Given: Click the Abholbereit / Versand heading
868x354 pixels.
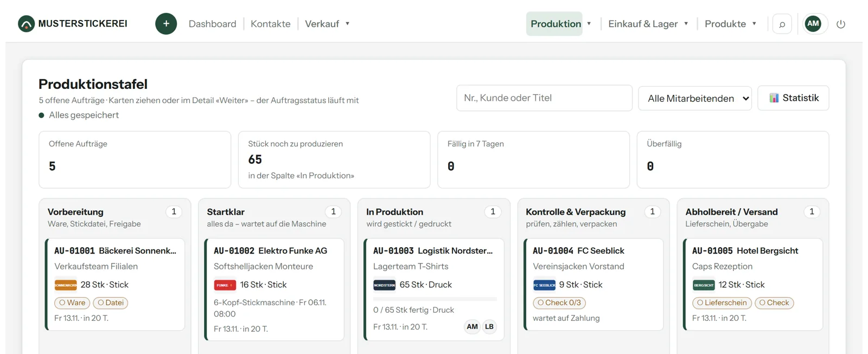Looking at the screenshot, I should point(731,212).
